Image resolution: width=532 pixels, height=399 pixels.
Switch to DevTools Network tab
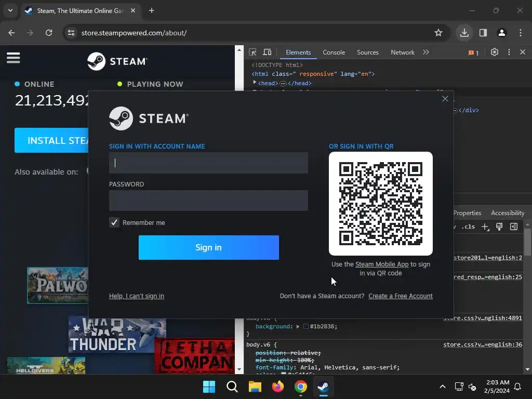click(403, 52)
